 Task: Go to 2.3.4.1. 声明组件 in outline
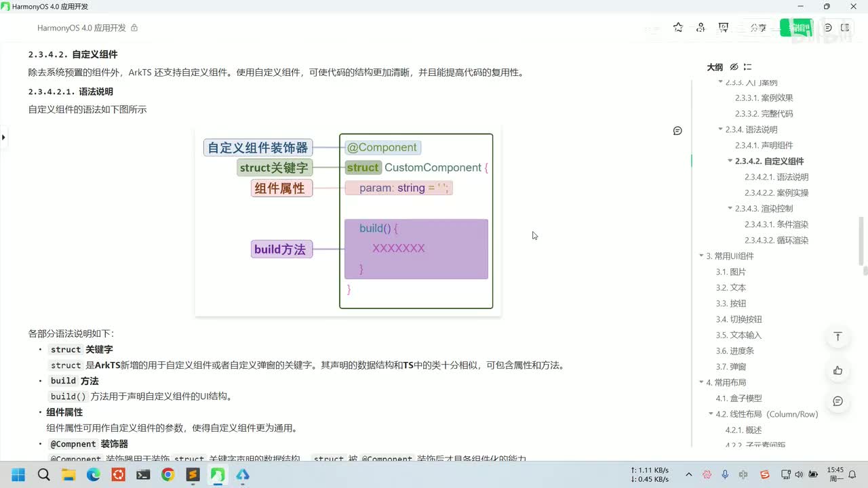764,146
